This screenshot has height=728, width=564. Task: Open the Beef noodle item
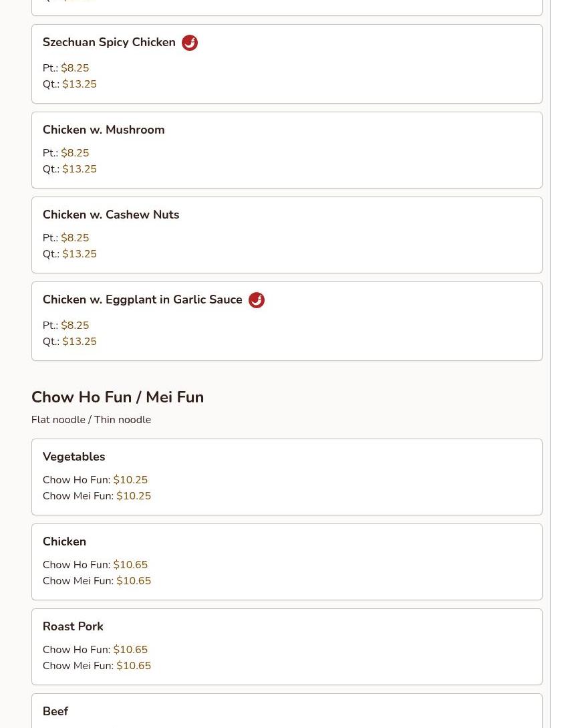(x=55, y=711)
